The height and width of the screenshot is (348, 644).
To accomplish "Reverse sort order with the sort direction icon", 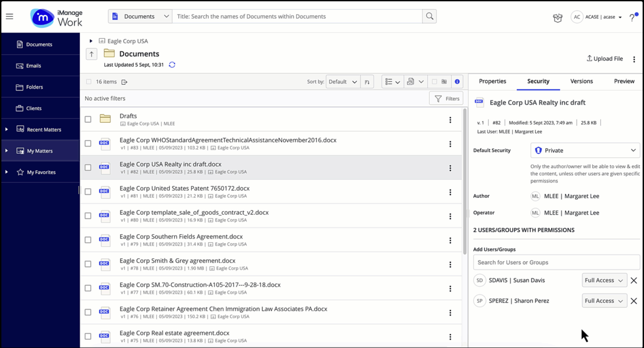I will click(367, 82).
